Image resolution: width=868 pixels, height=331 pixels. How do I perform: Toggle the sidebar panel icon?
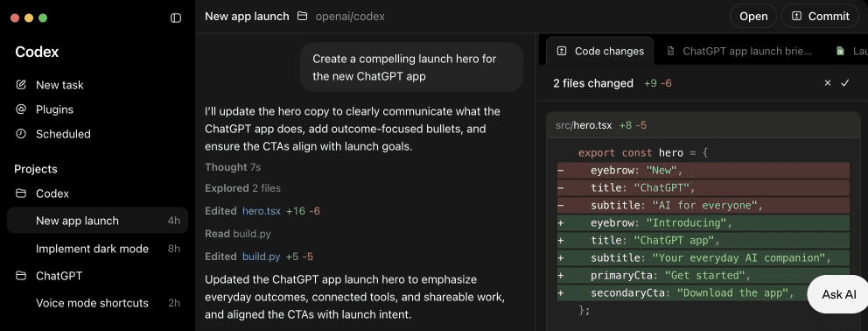[x=176, y=18]
